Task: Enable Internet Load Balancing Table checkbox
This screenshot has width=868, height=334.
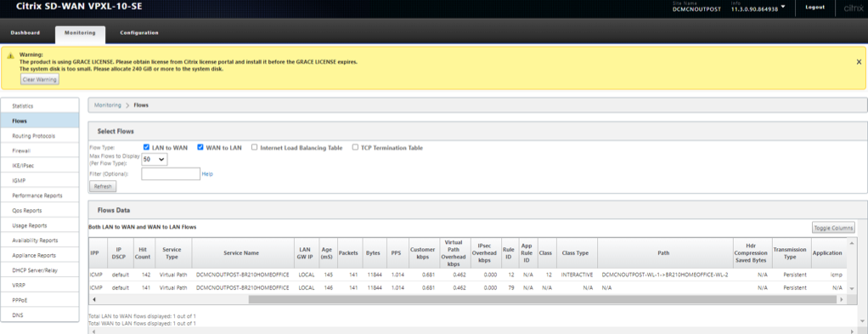Action: click(254, 147)
